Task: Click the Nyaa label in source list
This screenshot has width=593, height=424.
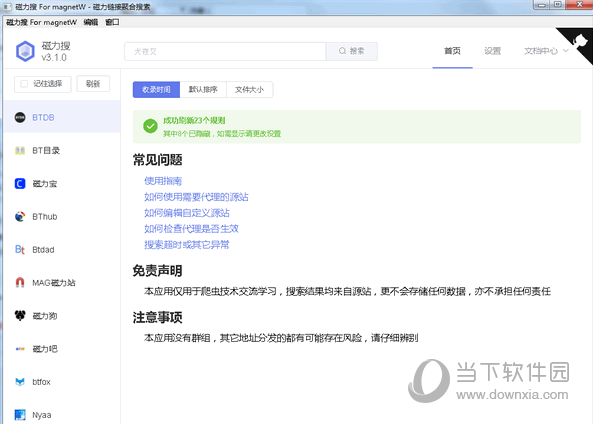Action: [x=42, y=415]
